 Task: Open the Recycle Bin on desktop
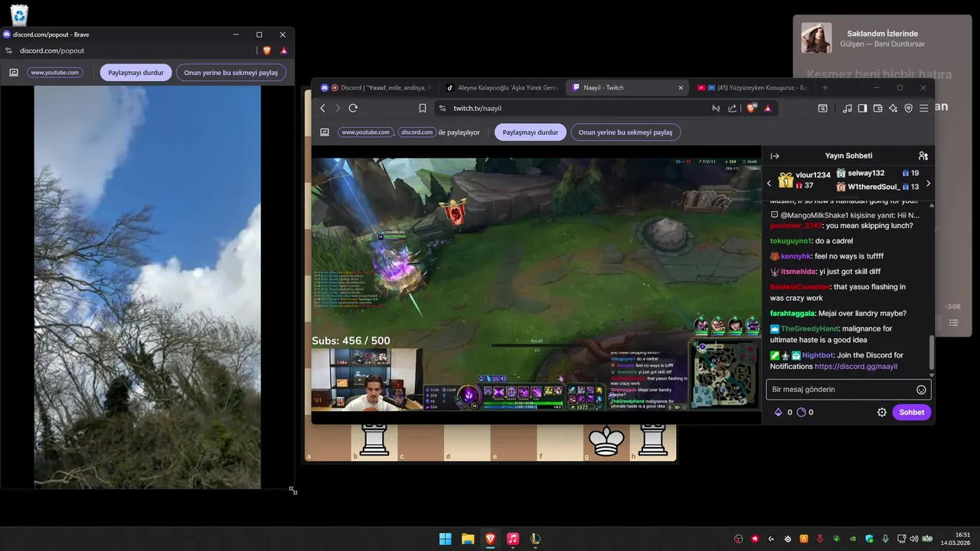18,15
